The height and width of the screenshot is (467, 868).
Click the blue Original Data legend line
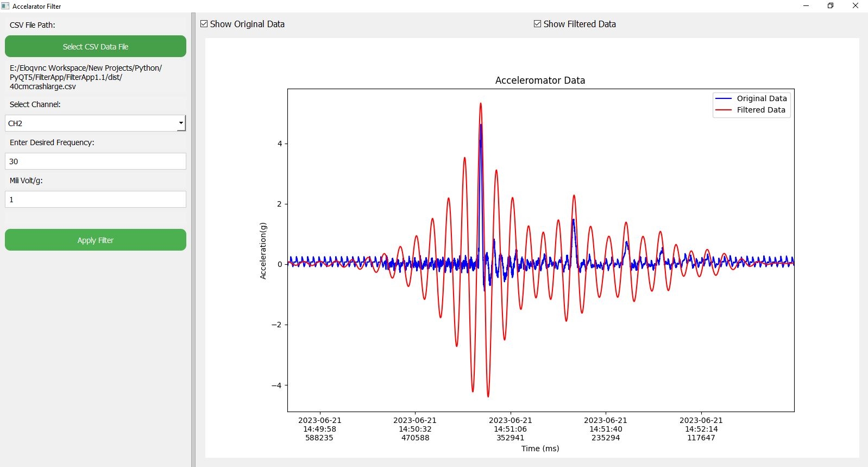(x=724, y=98)
